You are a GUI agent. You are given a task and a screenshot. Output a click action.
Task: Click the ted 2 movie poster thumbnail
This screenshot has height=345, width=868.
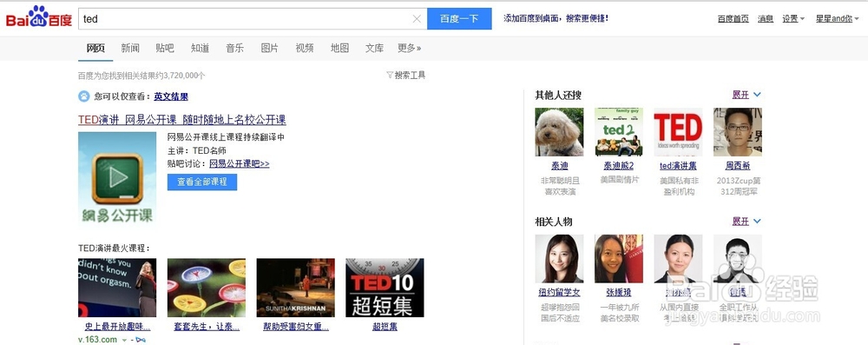(x=618, y=132)
